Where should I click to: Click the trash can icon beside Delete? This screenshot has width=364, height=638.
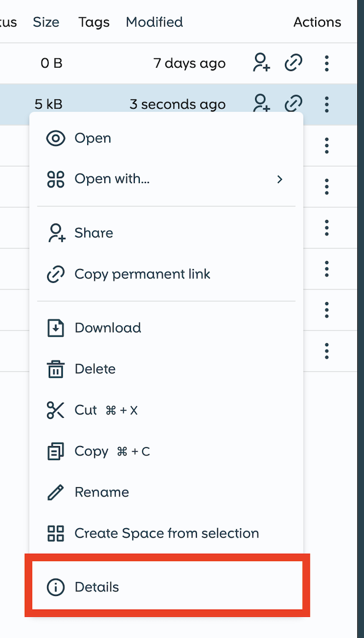click(x=55, y=369)
